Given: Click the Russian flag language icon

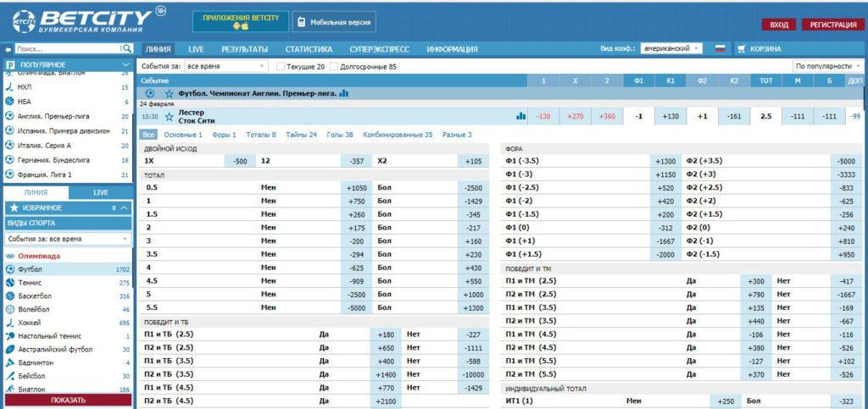Looking at the screenshot, I should coord(720,49).
